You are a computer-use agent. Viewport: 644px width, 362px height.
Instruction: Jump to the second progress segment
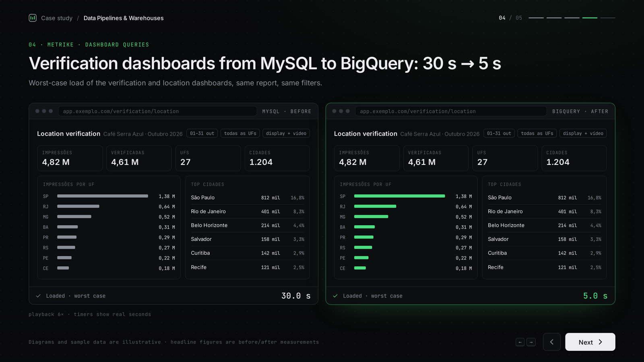click(554, 18)
